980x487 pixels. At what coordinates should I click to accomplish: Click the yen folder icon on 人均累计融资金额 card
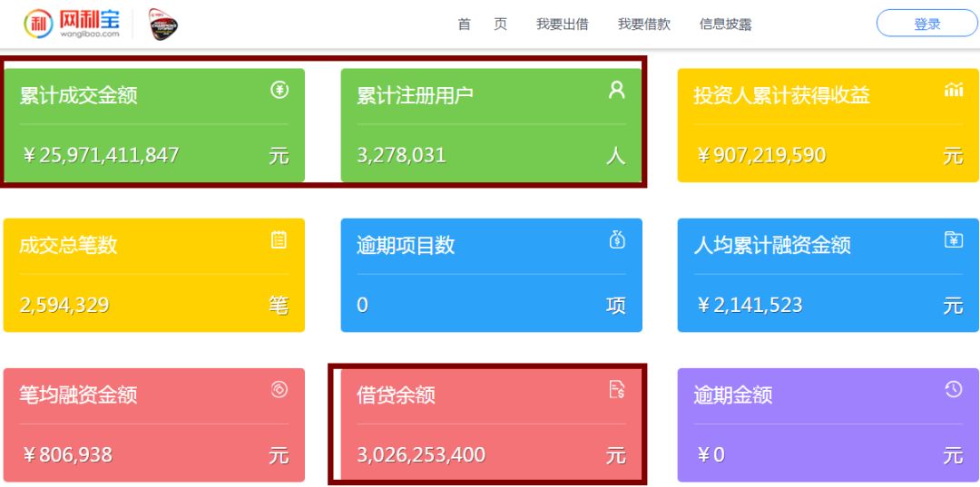click(953, 240)
